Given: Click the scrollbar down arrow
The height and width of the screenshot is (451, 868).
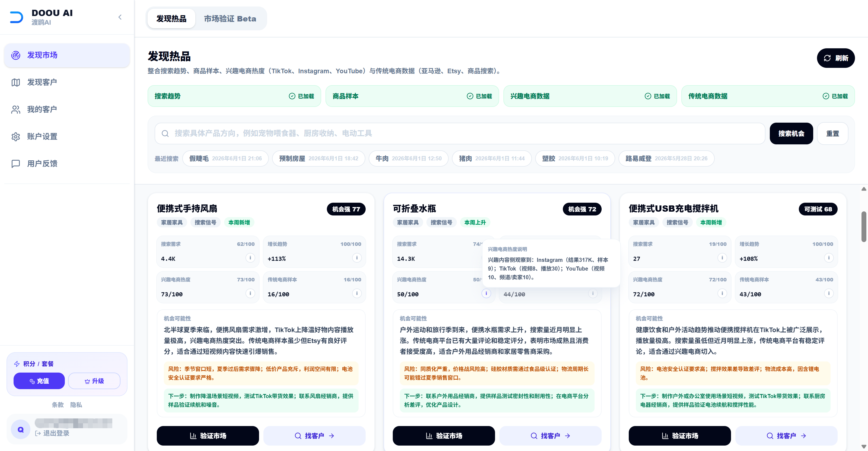Looking at the screenshot, I should 864,447.
